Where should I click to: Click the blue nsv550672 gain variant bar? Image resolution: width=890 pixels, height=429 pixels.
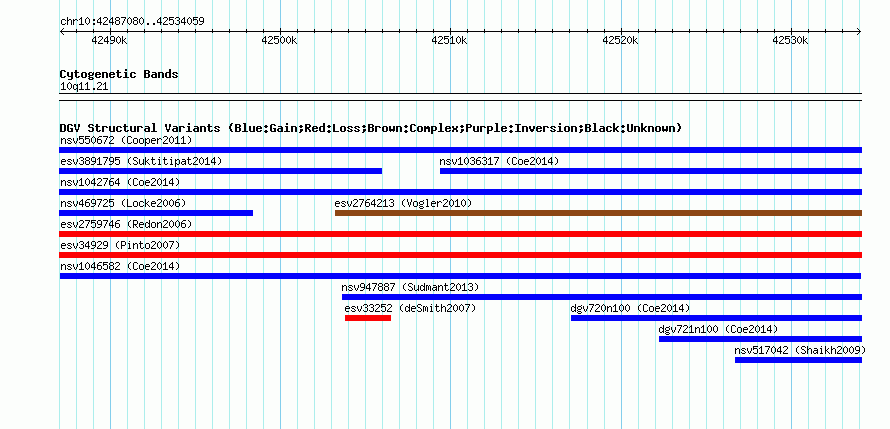click(x=460, y=150)
